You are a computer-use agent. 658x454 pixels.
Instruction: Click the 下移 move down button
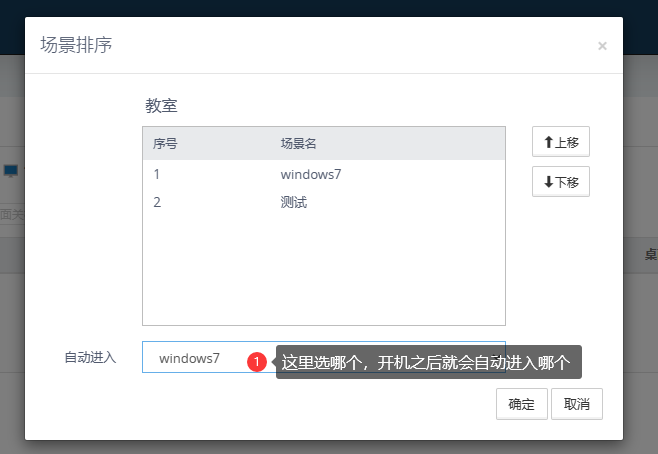[x=561, y=182]
